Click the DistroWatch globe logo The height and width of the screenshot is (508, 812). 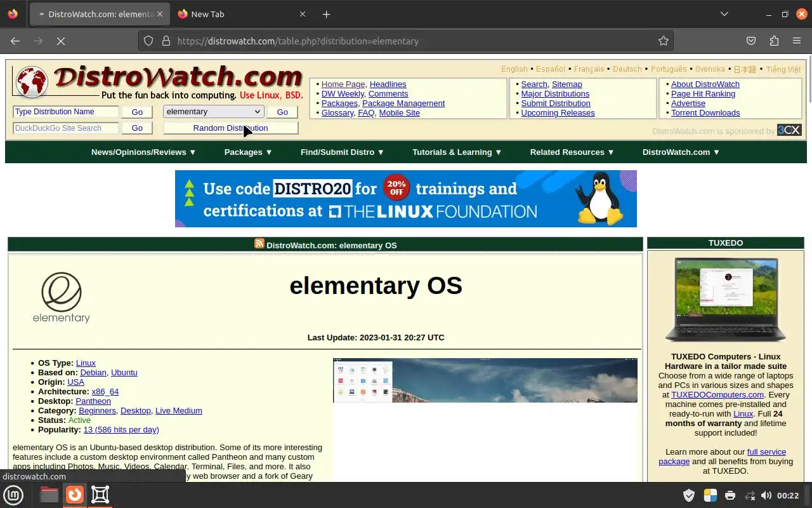click(32, 83)
